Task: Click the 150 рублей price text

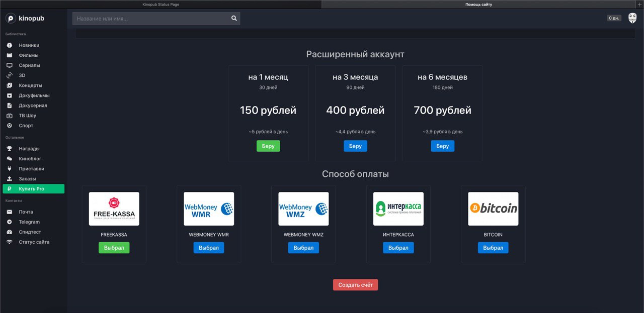Action: tap(268, 111)
